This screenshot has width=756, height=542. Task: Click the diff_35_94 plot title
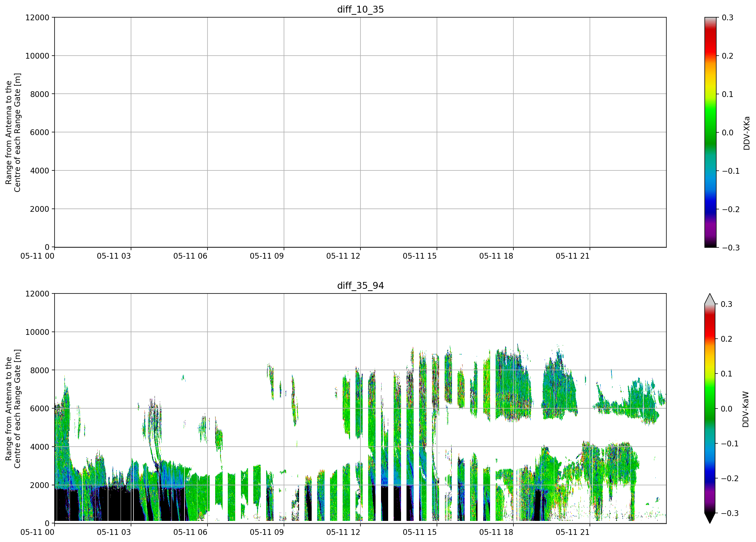pos(360,286)
